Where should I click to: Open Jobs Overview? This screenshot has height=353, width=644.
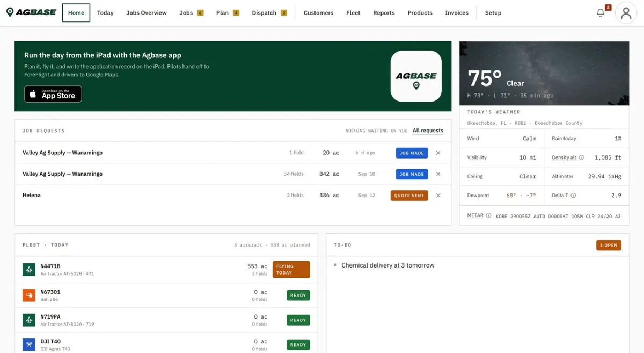147,13
